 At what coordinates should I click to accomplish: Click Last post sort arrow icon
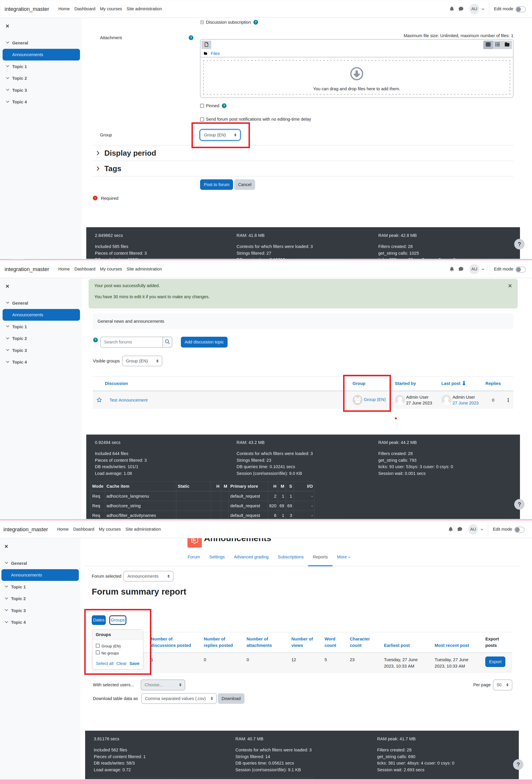[x=464, y=383]
